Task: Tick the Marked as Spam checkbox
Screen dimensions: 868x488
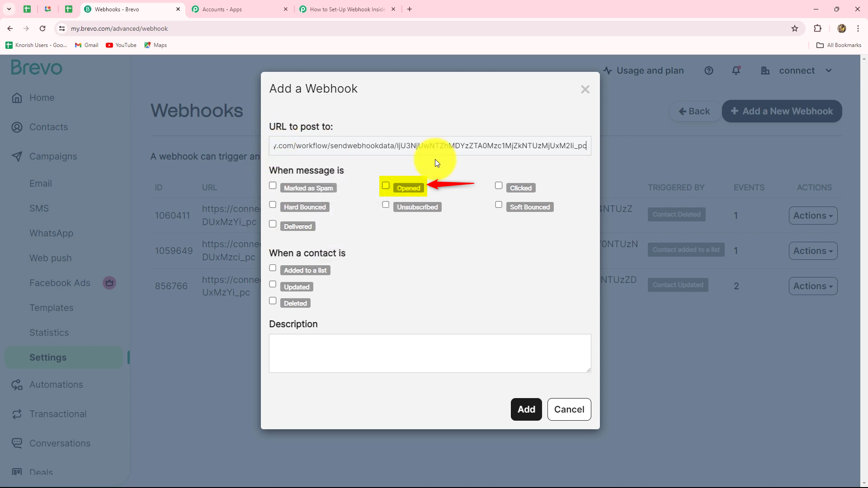Action: tap(273, 186)
